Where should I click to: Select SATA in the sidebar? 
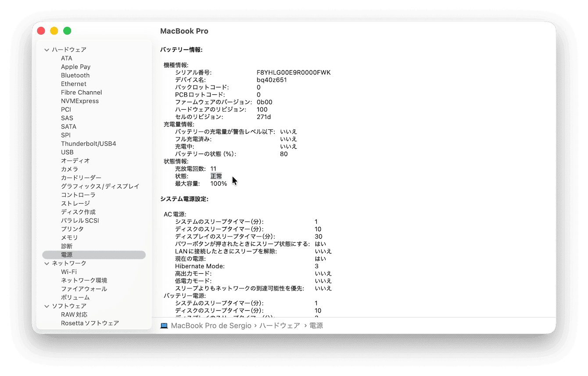68,127
